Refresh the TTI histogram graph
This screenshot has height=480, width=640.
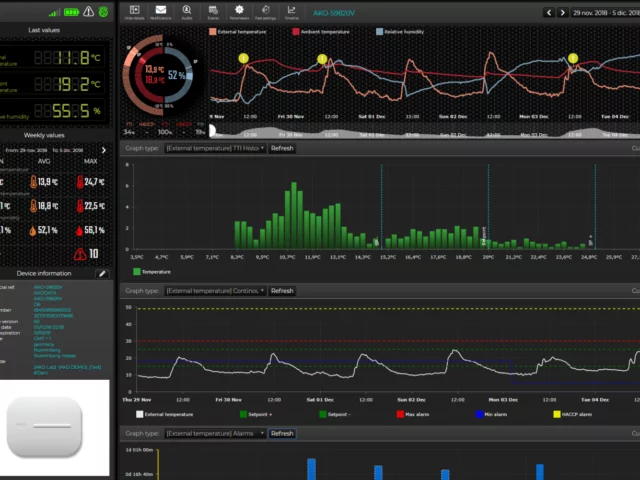click(282, 148)
